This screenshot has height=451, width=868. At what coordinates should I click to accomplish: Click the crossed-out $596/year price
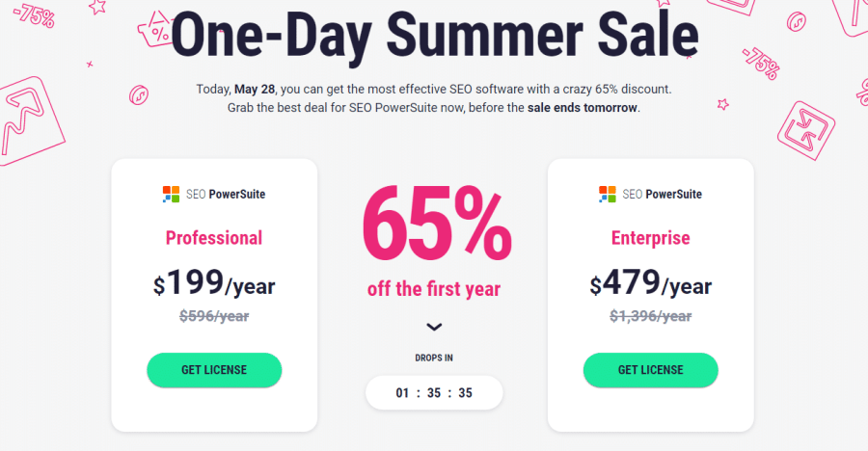[214, 316]
